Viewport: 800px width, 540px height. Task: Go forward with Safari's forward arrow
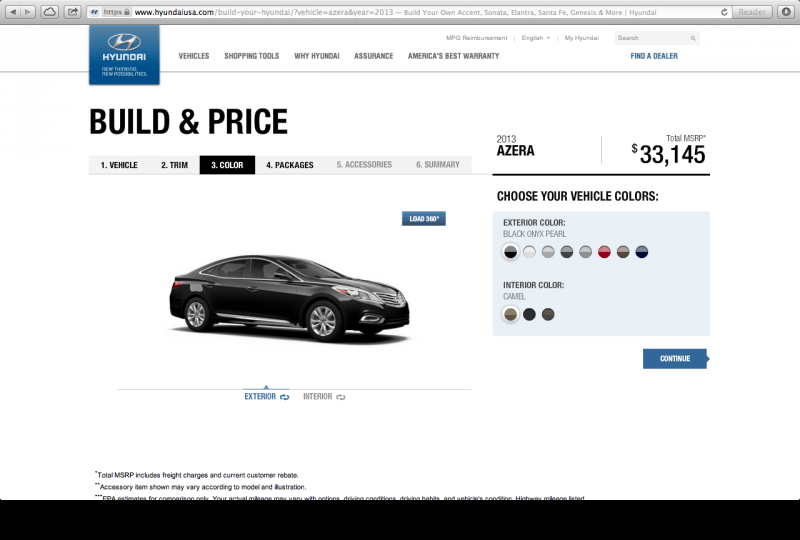coord(28,12)
